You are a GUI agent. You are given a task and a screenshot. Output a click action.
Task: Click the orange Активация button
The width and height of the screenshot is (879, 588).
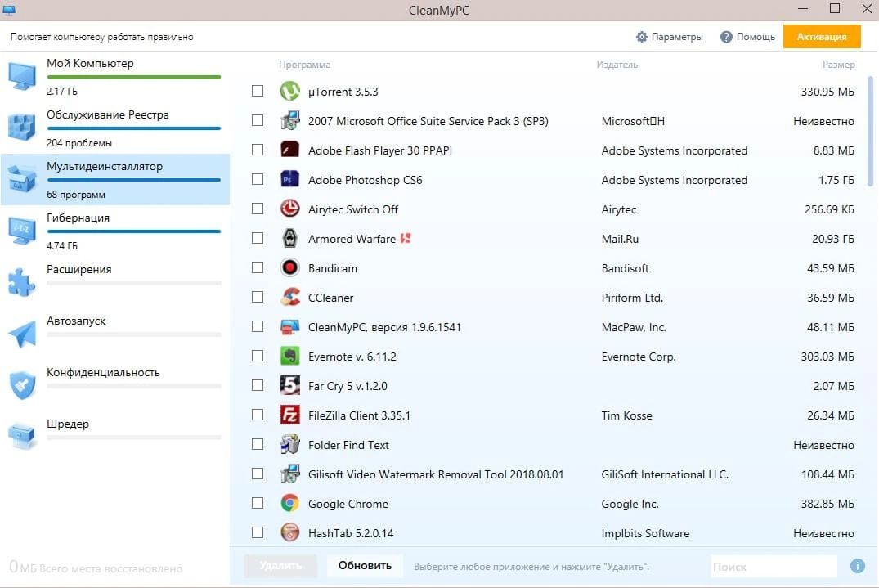[822, 37]
